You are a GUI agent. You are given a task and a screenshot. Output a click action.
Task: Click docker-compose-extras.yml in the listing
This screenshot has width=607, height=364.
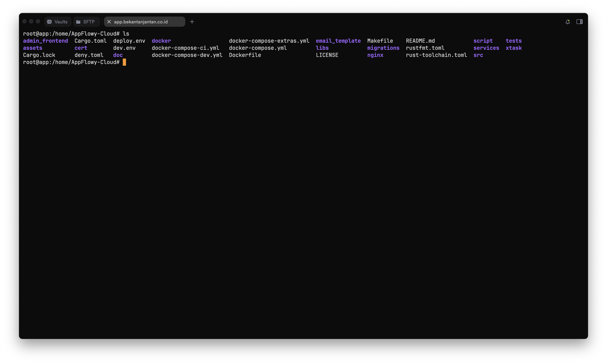click(269, 41)
